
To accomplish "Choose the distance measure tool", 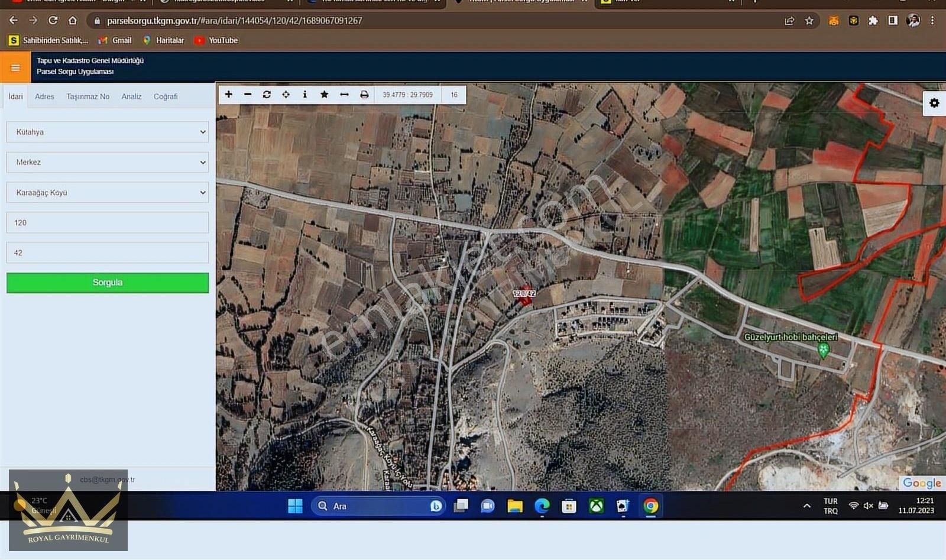I will pos(344,95).
